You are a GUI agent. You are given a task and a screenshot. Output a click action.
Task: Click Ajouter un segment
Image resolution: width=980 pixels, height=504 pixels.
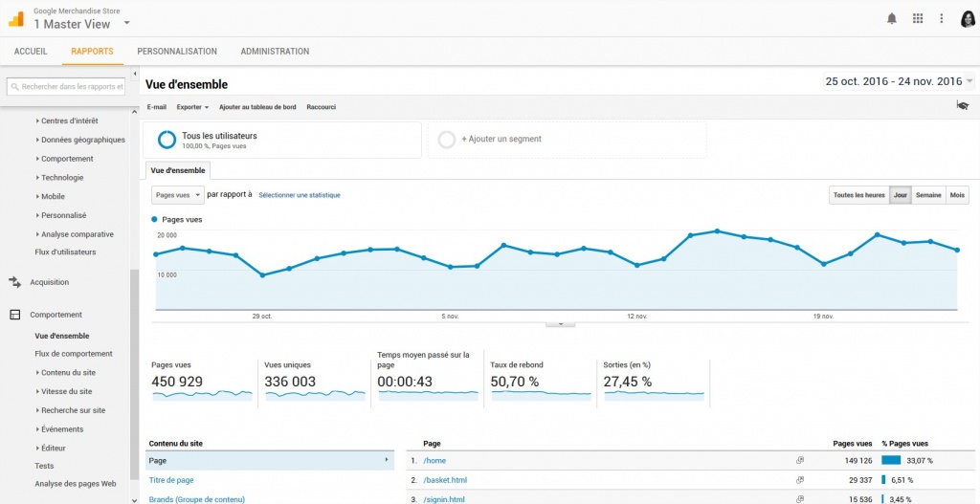click(x=501, y=140)
